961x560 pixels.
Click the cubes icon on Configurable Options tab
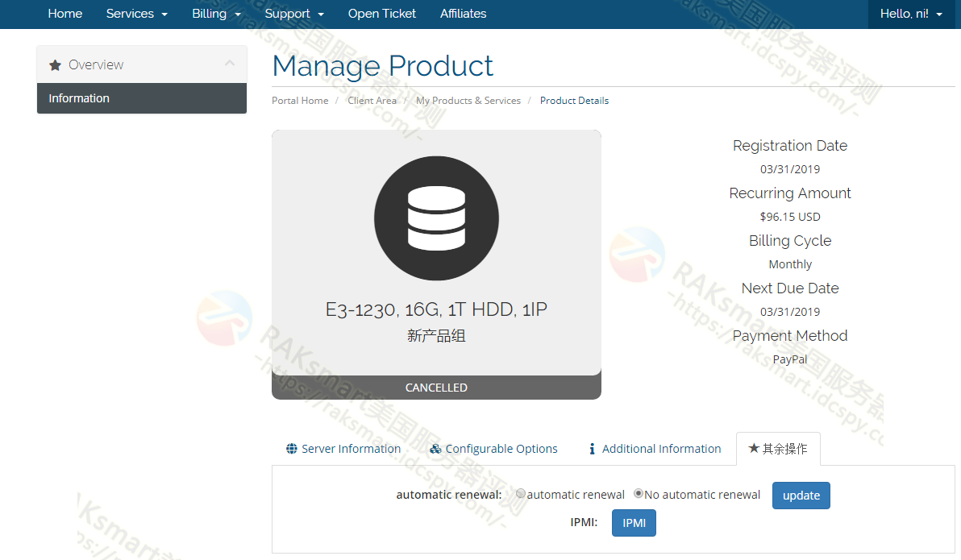pos(435,449)
